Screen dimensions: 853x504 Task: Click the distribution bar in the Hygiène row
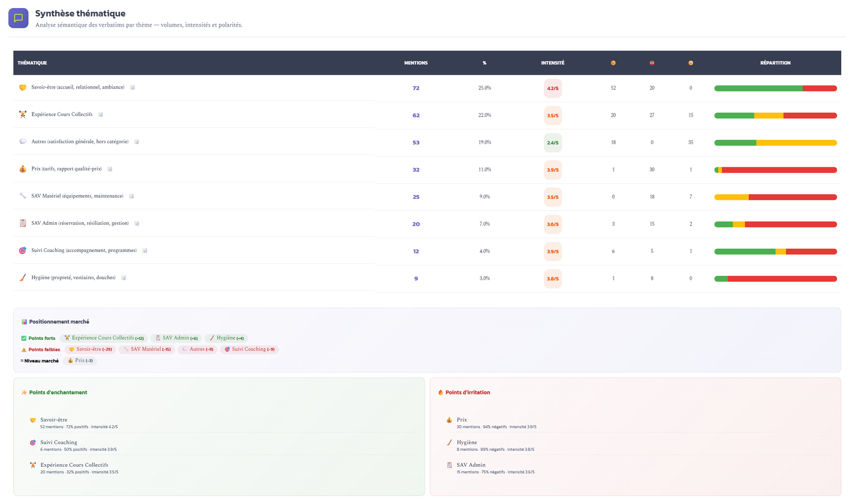775,279
